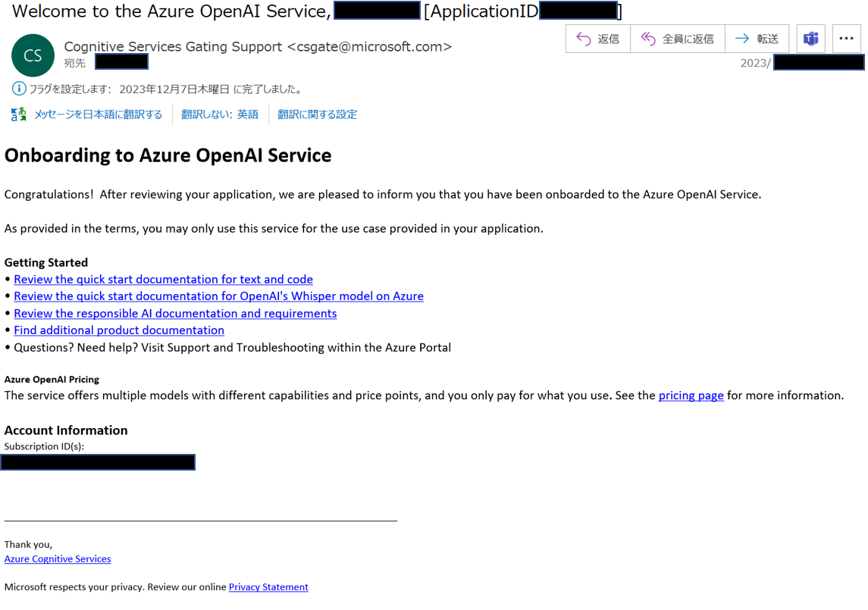This screenshot has height=610, width=868.
Task: Click the flag info icon
Action: (x=19, y=89)
